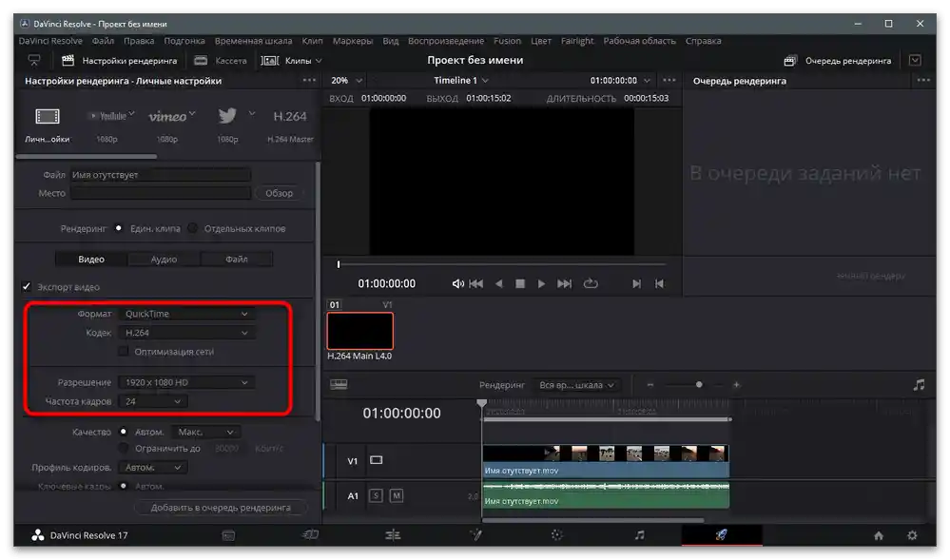Image resolution: width=950 pixels, height=560 pixels.
Task: Open the Файл menu
Action: click(103, 41)
